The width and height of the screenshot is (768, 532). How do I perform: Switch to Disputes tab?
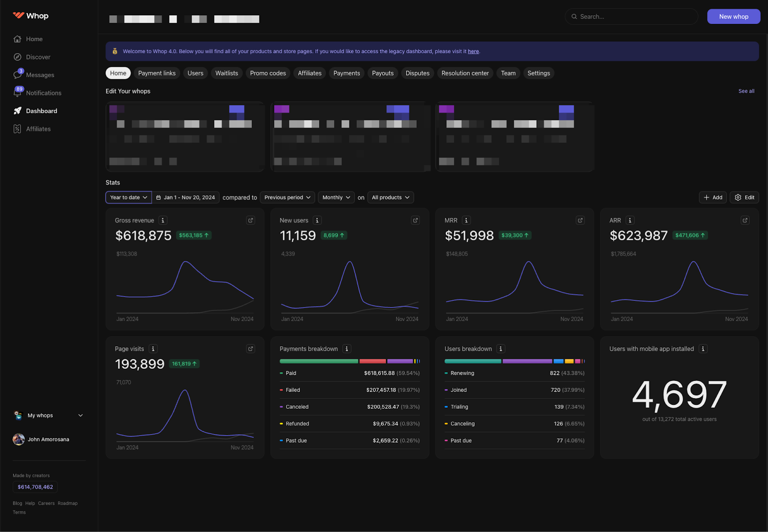(x=418, y=73)
